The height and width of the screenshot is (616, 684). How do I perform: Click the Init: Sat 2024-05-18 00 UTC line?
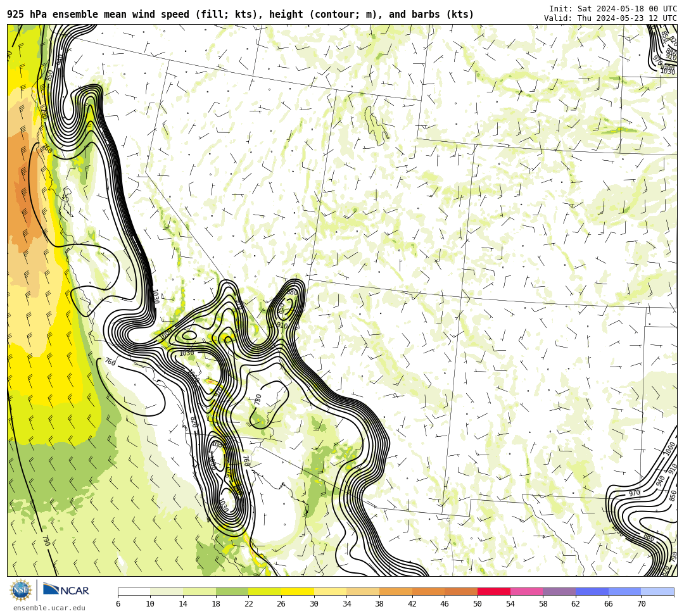tap(613, 9)
